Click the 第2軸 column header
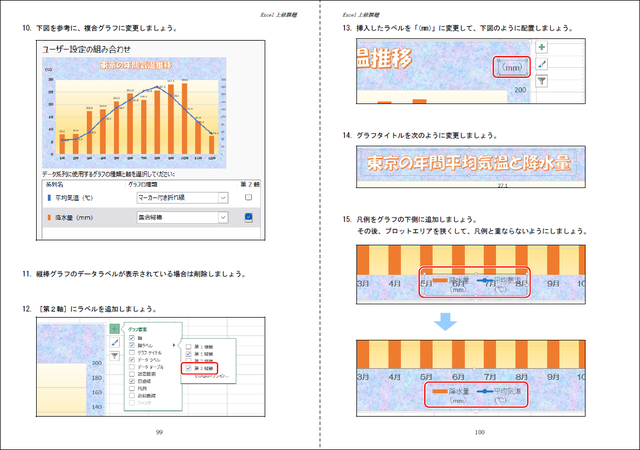Screen dimensions: 640x450 (249, 184)
